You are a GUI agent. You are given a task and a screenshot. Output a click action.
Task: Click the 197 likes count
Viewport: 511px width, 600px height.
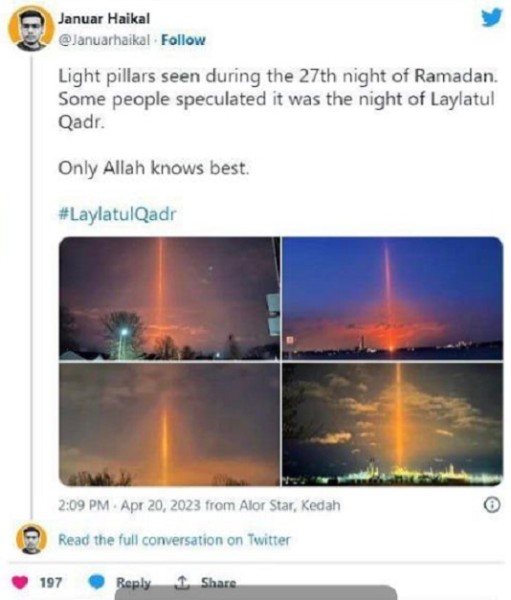(x=51, y=583)
